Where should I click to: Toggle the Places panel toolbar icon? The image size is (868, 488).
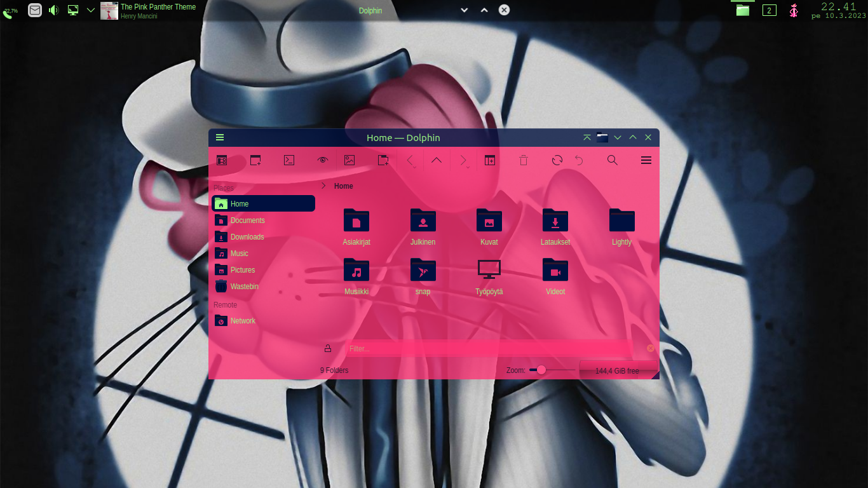pyautogui.click(x=222, y=160)
